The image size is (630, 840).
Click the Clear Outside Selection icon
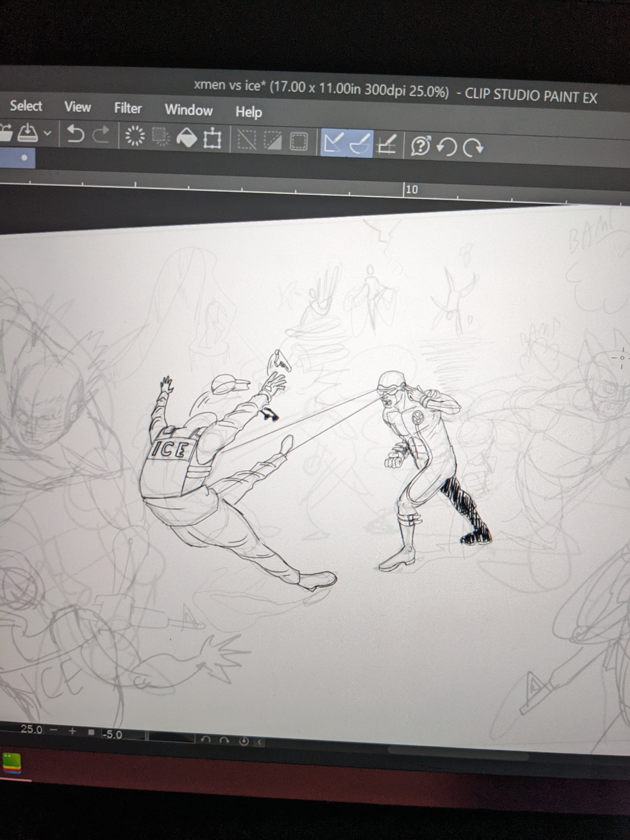pyautogui.click(x=161, y=137)
